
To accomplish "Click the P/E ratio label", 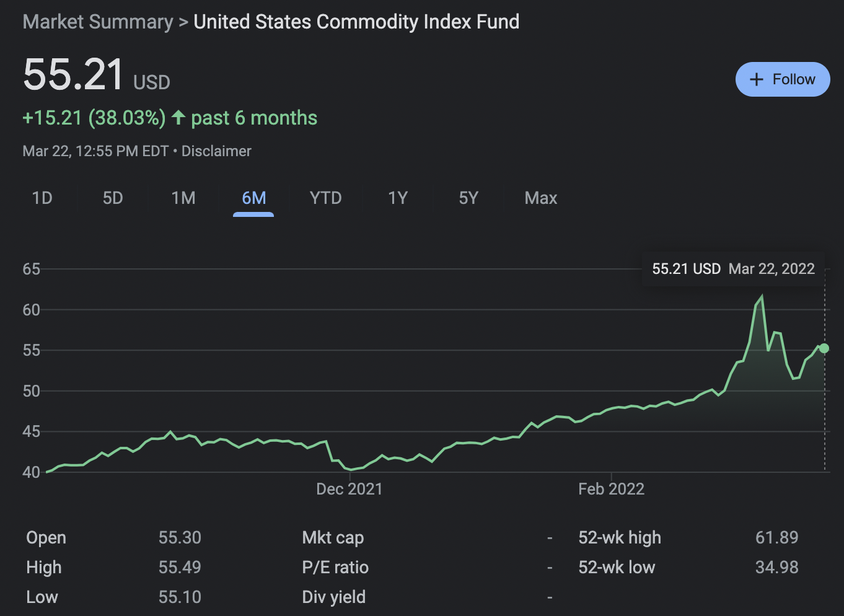I will point(335,568).
